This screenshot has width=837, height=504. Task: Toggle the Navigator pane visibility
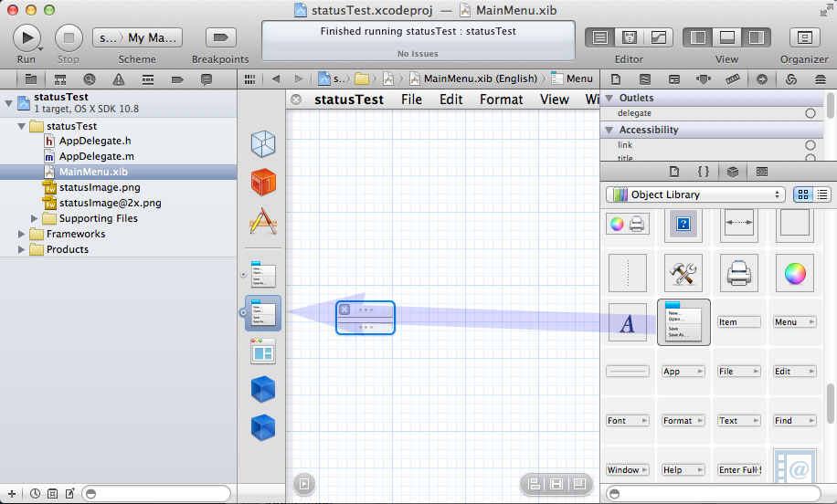click(698, 37)
